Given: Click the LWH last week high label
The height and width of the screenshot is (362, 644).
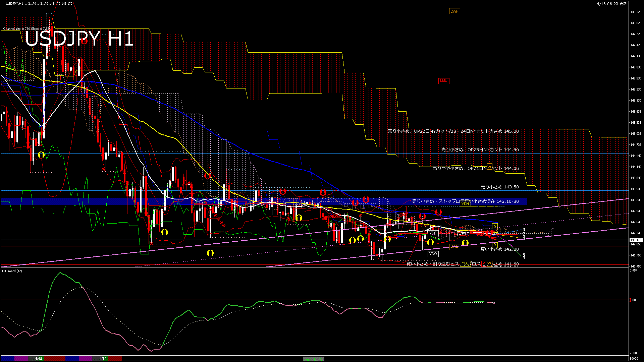Looking at the screenshot, I should point(454,11).
